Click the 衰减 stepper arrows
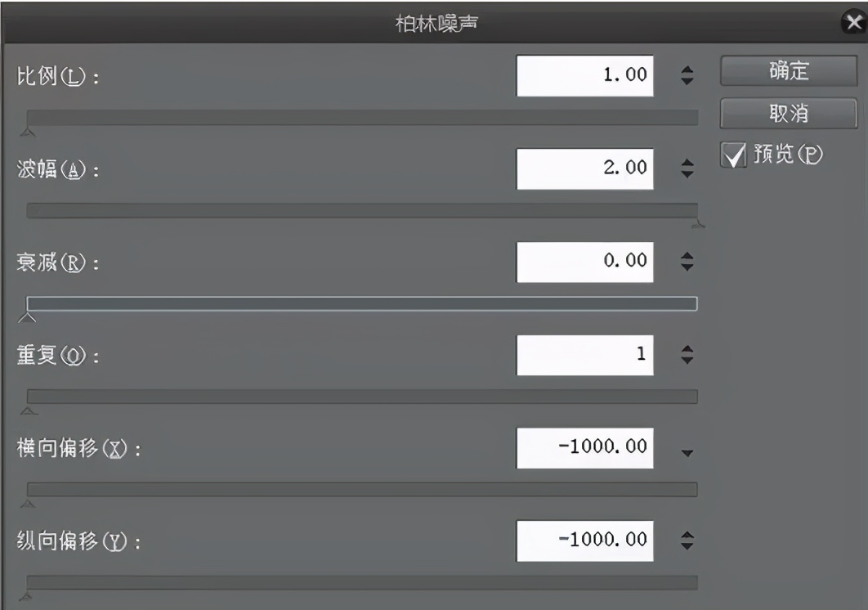Viewport: 868px width, 610px height. pos(687,262)
